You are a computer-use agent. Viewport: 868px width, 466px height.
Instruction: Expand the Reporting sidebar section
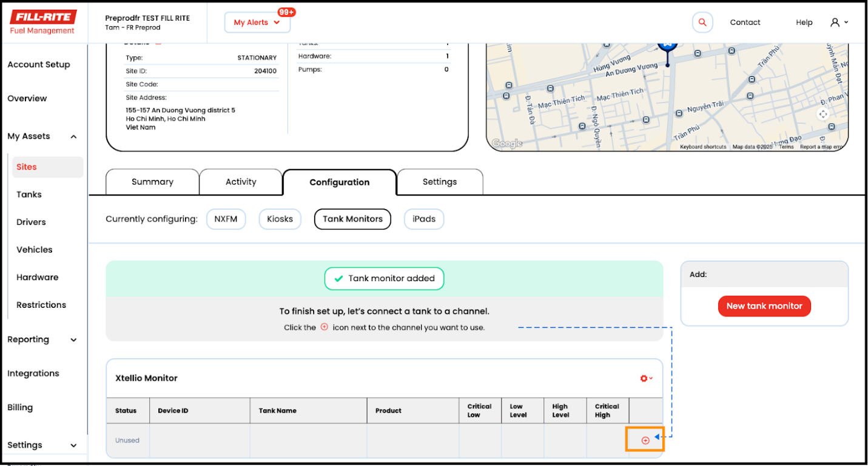point(73,340)
